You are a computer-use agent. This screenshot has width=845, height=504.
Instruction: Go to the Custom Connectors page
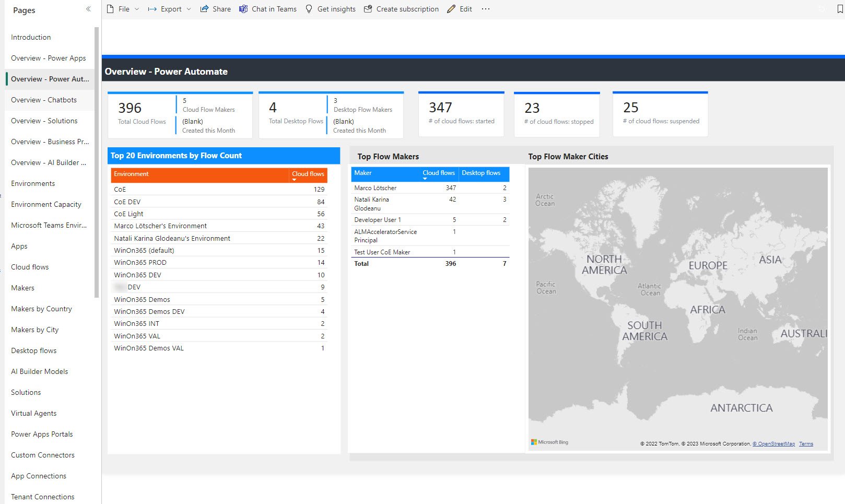pos(50,455)
